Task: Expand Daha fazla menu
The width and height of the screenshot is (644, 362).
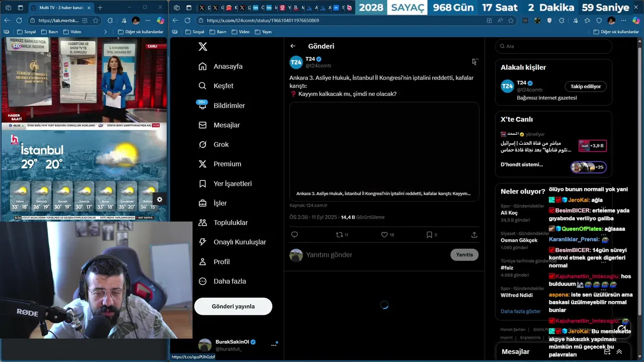Action: (222, 282)
